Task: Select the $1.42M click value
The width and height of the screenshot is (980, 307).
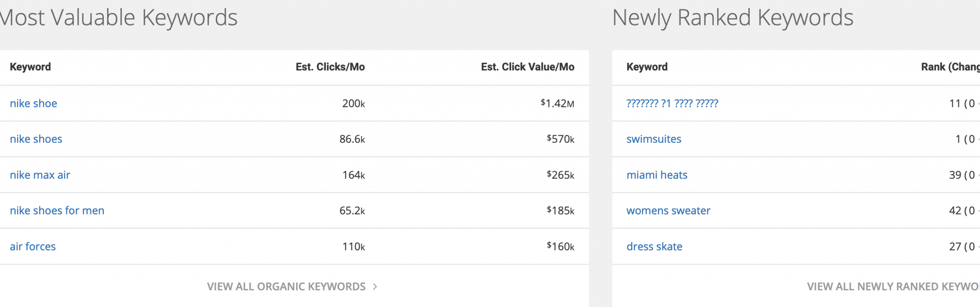Action: (557, 103)
